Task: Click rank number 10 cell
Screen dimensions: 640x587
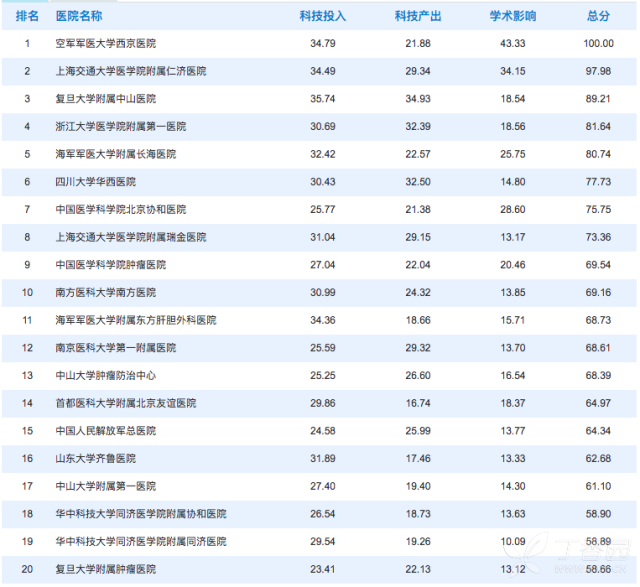Action: 27,293
